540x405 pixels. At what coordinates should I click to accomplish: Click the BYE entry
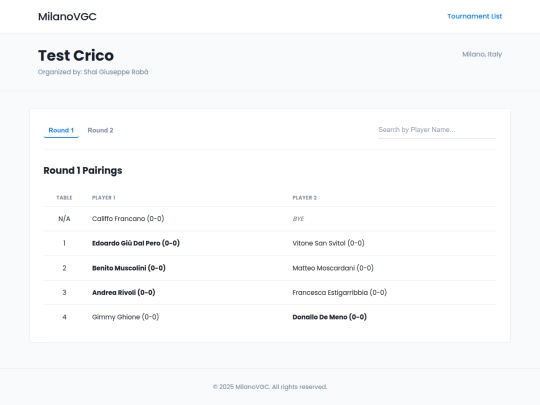click(x=298, y=219)
